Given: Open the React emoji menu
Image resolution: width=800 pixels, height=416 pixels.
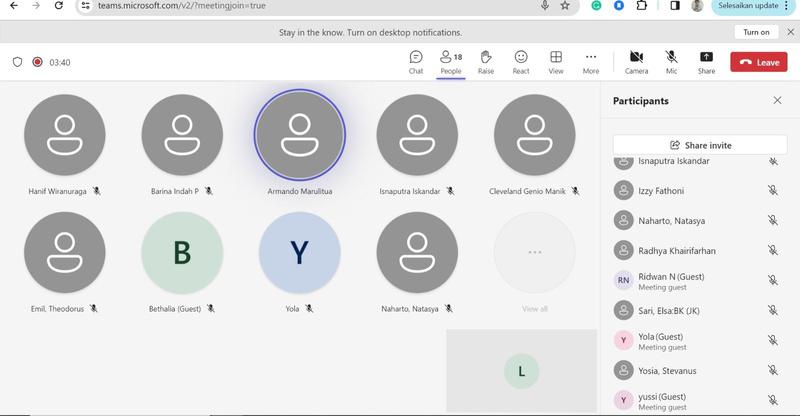Looking at the screenshot, I should tap(521, 61).
